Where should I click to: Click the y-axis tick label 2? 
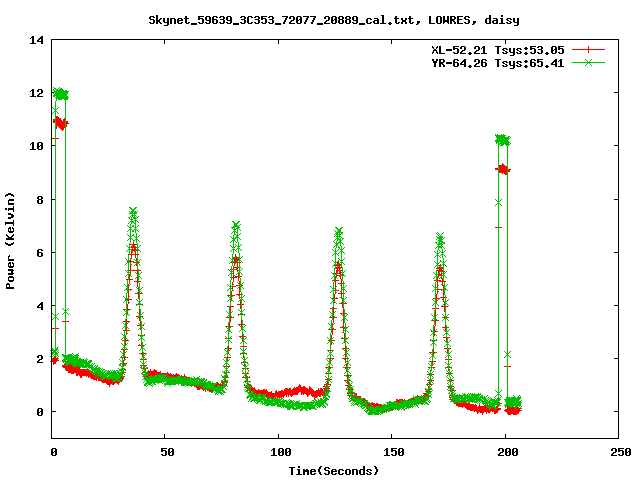(40, 359)
